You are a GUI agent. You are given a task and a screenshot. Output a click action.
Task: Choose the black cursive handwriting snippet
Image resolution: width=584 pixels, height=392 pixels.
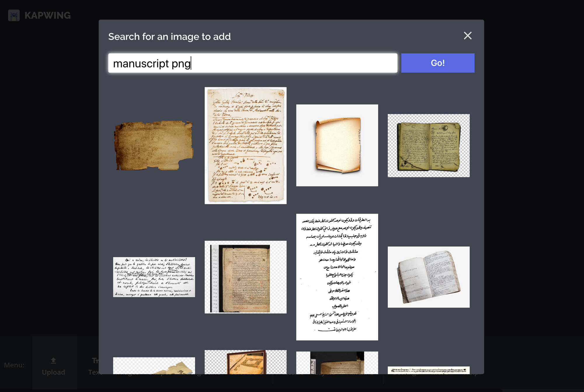pos(154,277)
